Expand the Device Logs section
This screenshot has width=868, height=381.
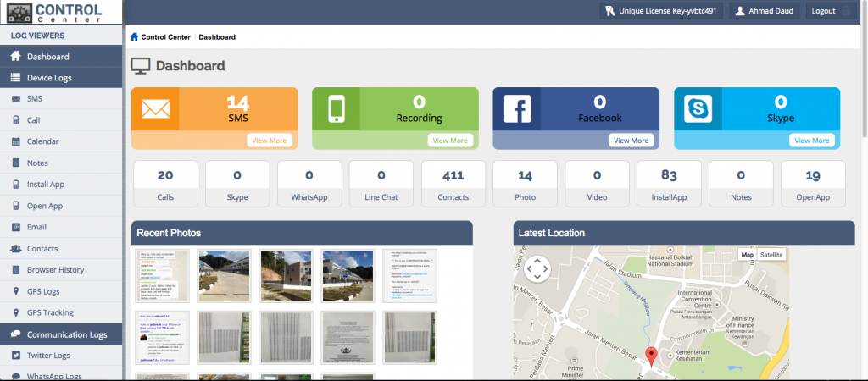pyautogui.click(x=49, y=78)
